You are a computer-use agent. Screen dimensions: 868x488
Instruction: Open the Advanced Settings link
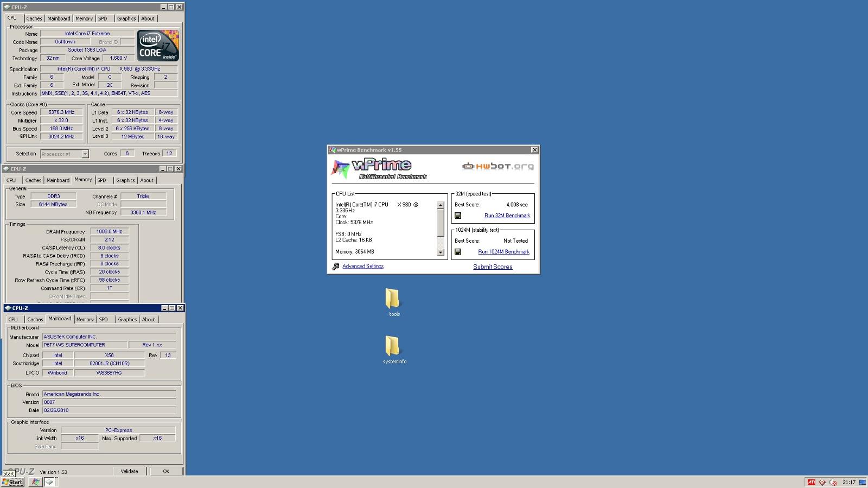pos(363,267)
